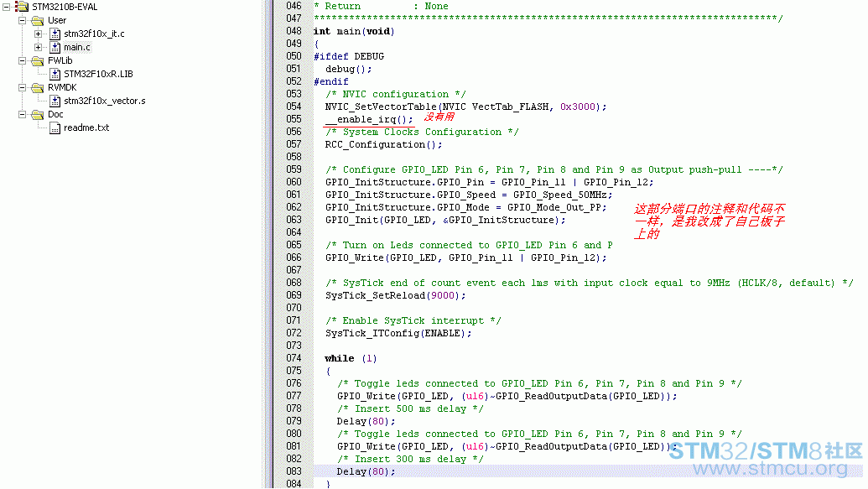This screenshot has width=868, height=489.
Task: Click 'GPIO_InitStructure.GPIO_Pin' assignment line
Action: [490, 182]
